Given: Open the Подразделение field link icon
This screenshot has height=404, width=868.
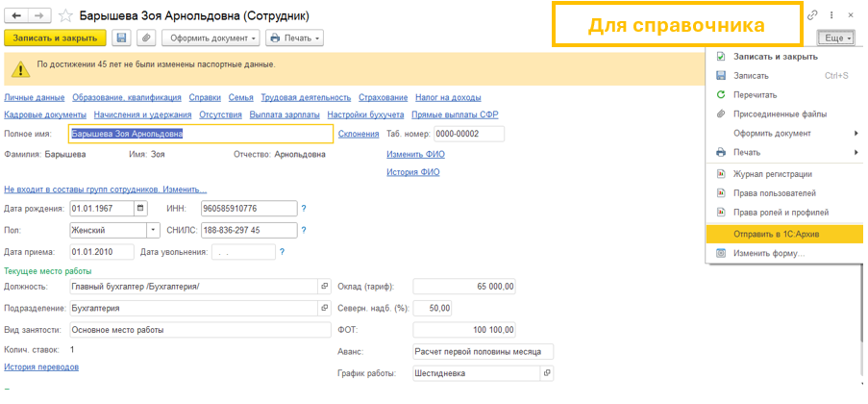Looking at the screenshot, I should [x=324, y=308].
